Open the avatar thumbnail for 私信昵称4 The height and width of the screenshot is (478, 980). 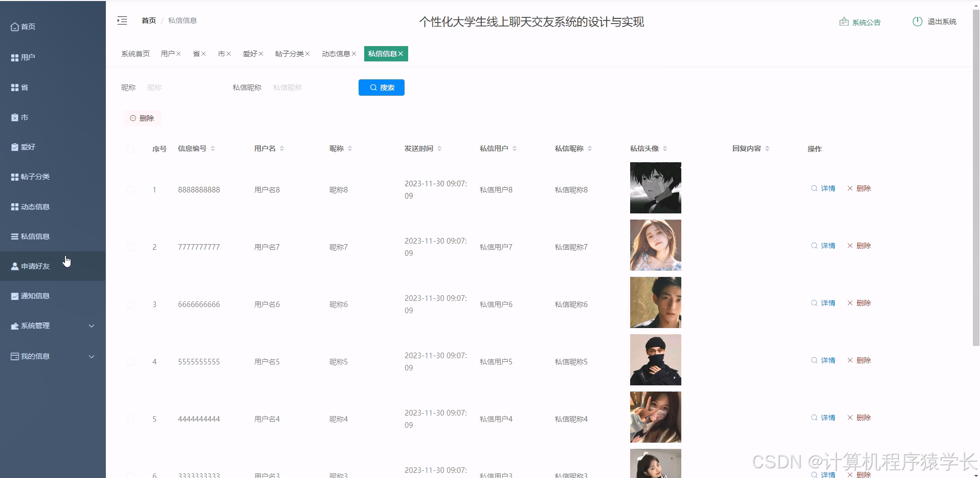(656, 417)
